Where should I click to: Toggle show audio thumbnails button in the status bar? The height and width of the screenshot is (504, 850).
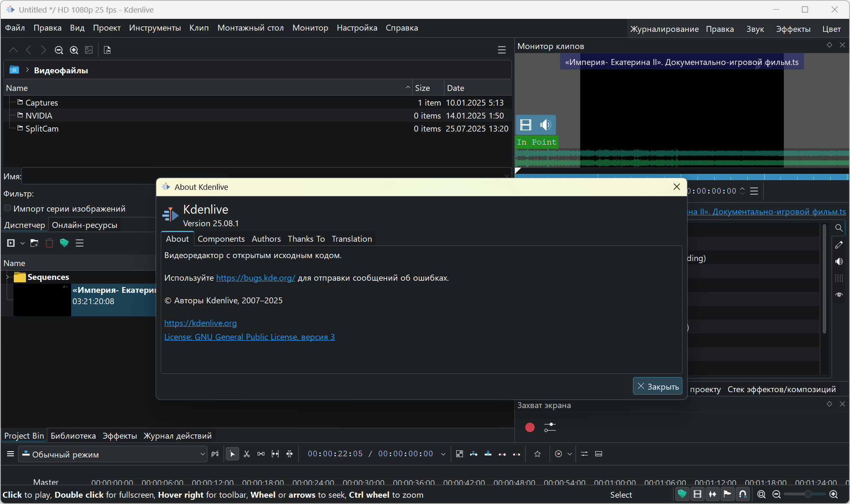click(713, 494)
